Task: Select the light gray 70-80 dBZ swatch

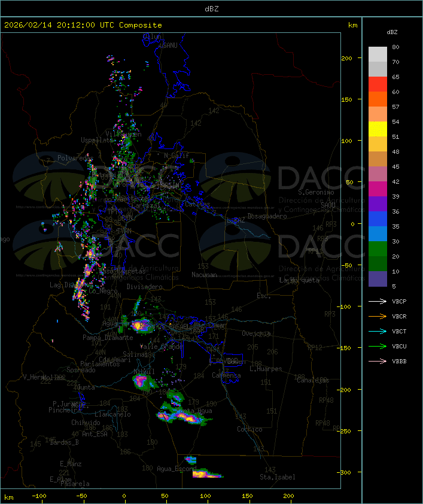Action: coord(378,54)
